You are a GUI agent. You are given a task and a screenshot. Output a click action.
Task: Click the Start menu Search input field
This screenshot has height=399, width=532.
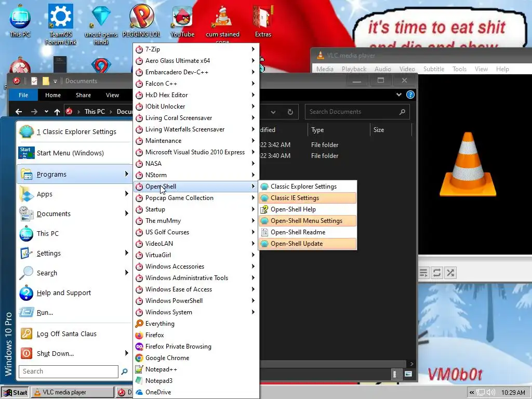coord(69,371)
